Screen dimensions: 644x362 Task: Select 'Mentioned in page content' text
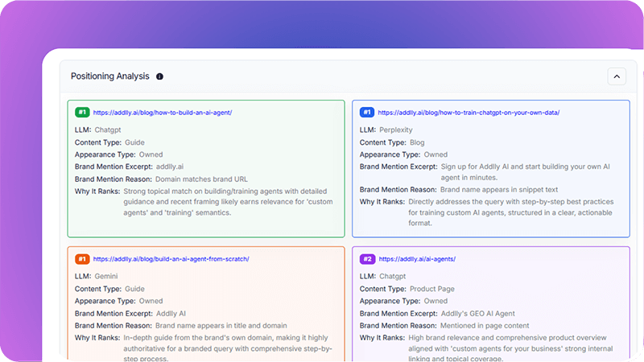point(485,326)
